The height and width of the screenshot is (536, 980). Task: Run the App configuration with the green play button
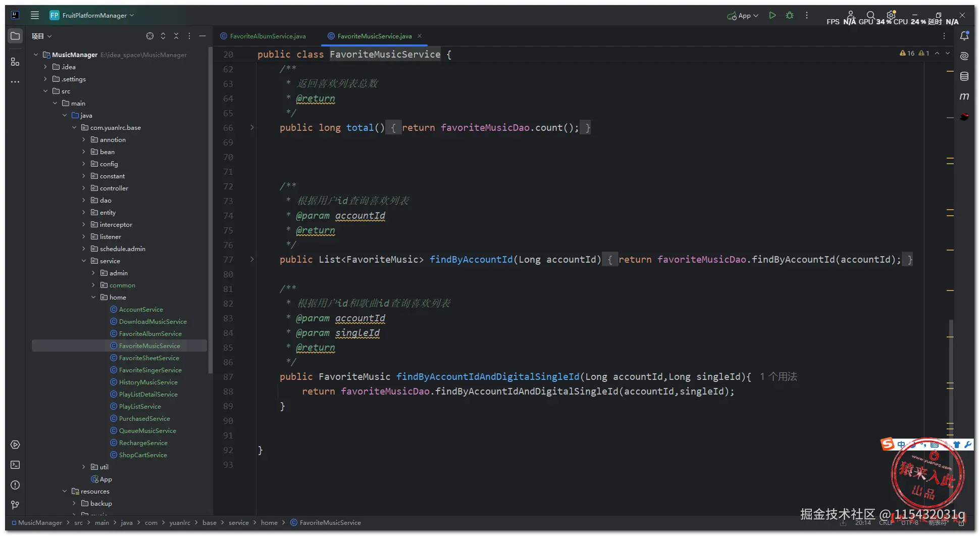(772, 15)
